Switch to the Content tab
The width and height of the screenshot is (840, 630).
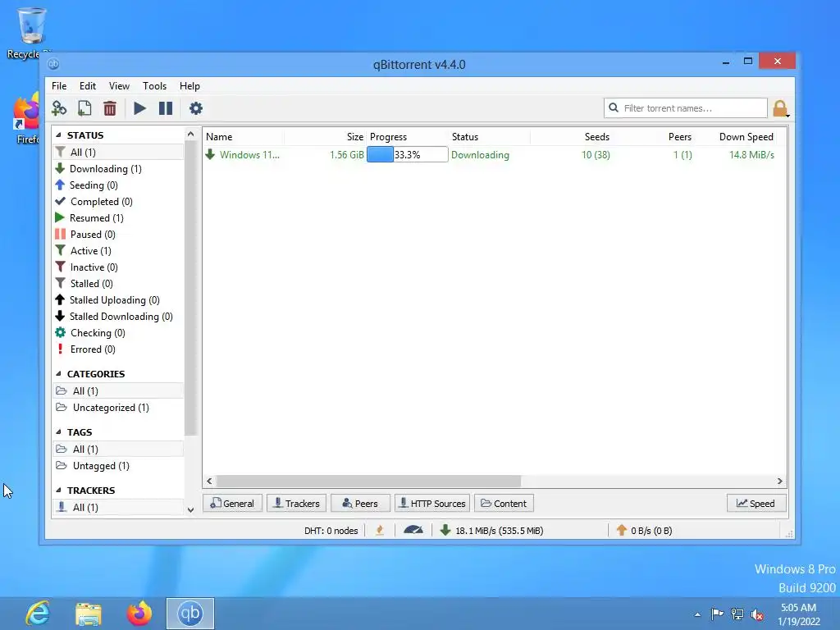[504, 503]
